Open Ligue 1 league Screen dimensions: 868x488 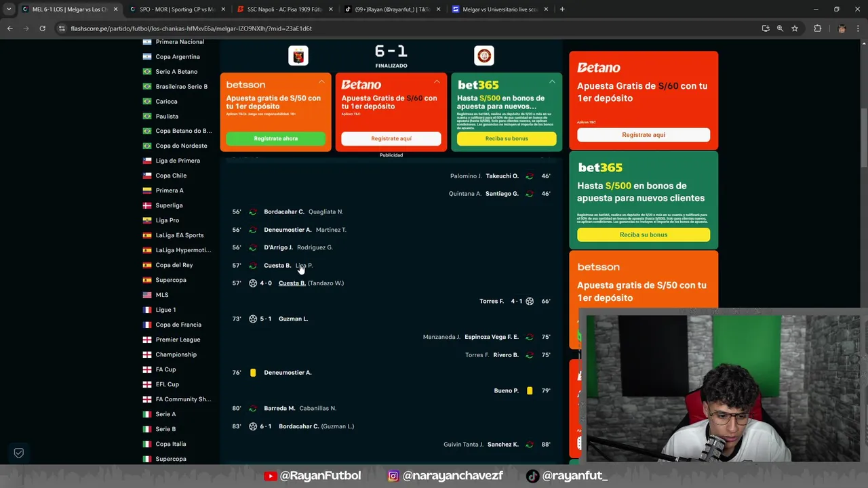(165, 310)
